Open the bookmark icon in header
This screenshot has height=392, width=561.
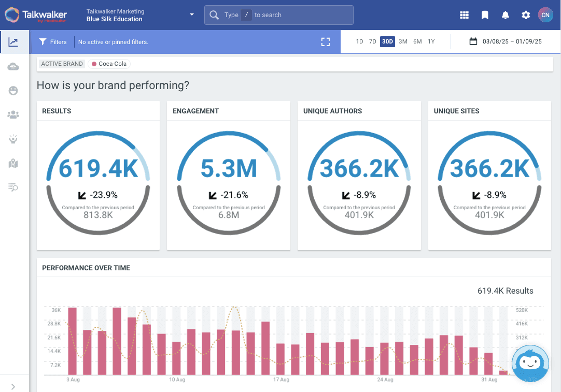point(485,15)
